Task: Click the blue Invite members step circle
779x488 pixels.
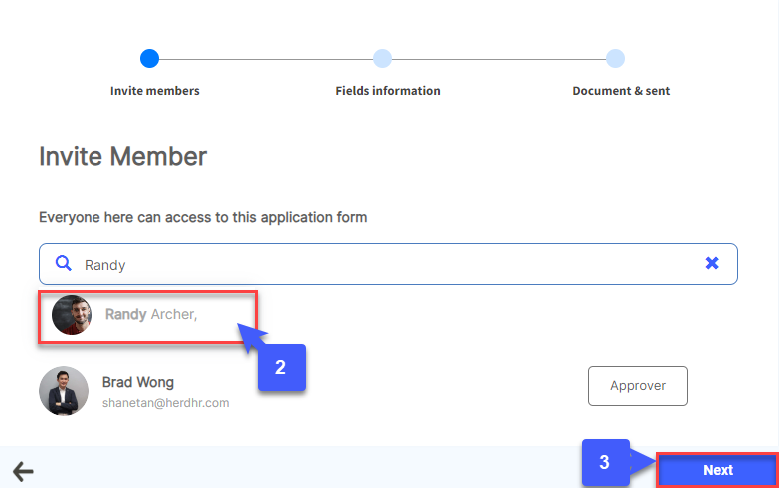Action: point(149,58)
